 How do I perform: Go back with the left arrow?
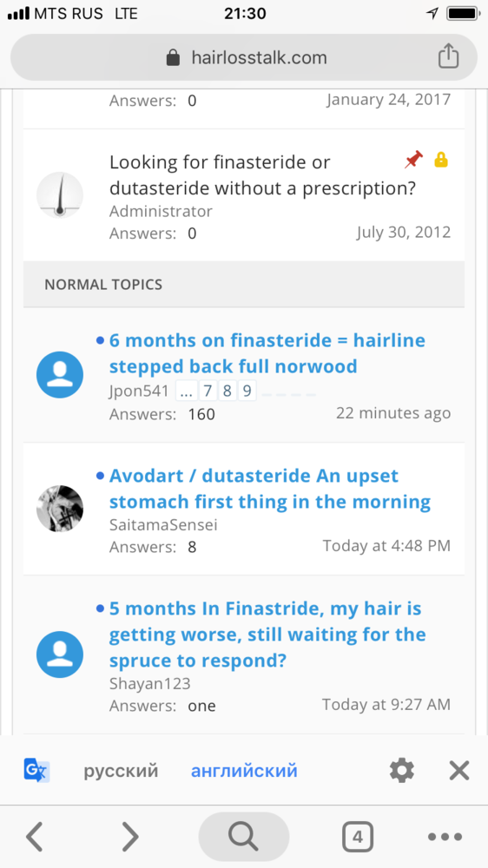[x=35, y=837]
